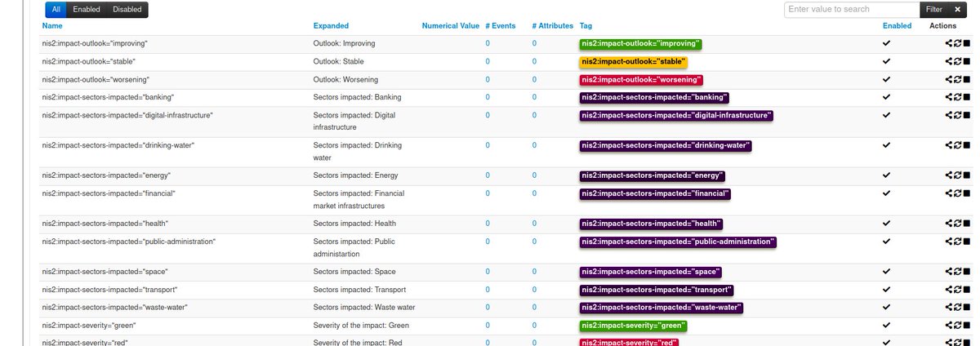Open the sectors-impacted="digital-infrastructure" tag badge
980x346 pixels.
coord(676,116)
